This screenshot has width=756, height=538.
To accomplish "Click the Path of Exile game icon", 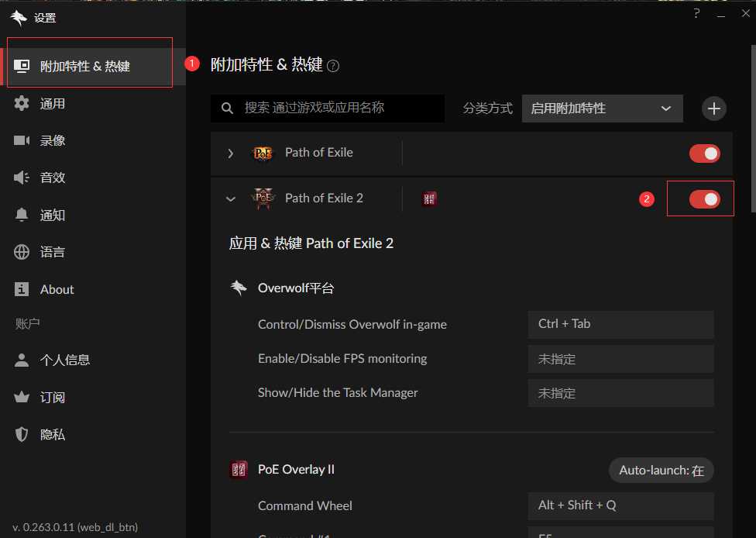I will [x=263, y=153].
